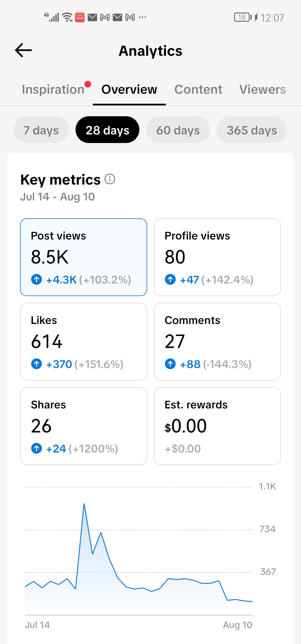Select the Post views metric card

coord(84,257)
